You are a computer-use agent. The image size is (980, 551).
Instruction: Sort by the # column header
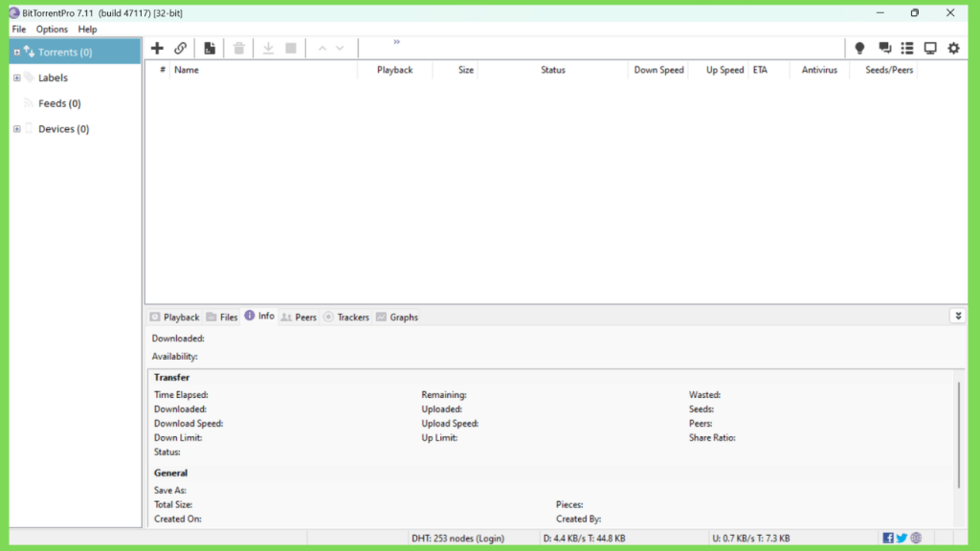[163, 70]
